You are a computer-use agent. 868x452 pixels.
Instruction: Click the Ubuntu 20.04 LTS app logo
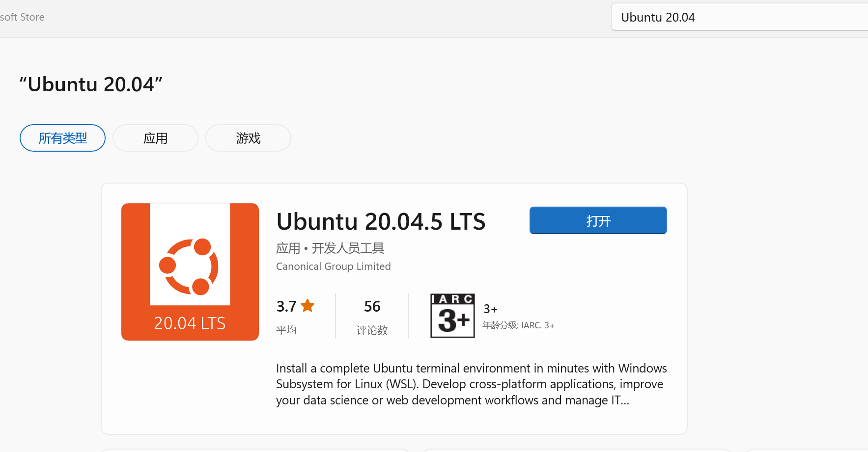(190, 272)
